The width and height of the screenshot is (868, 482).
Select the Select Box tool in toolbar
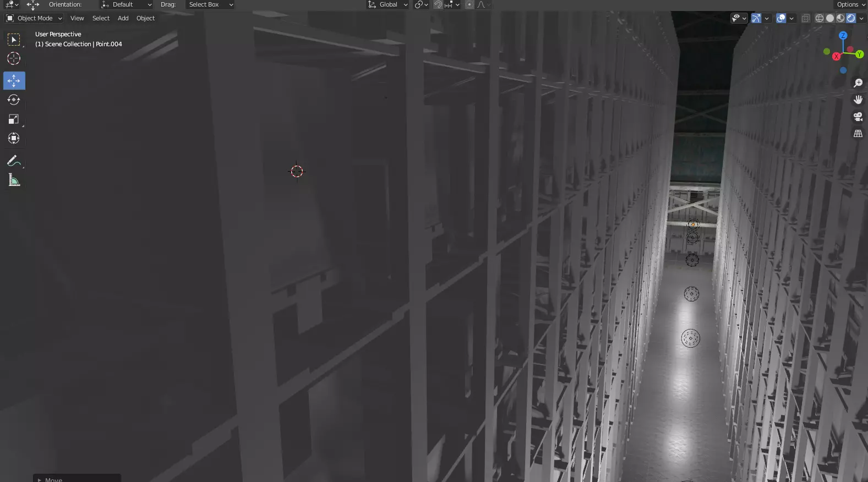coord(14,40)
